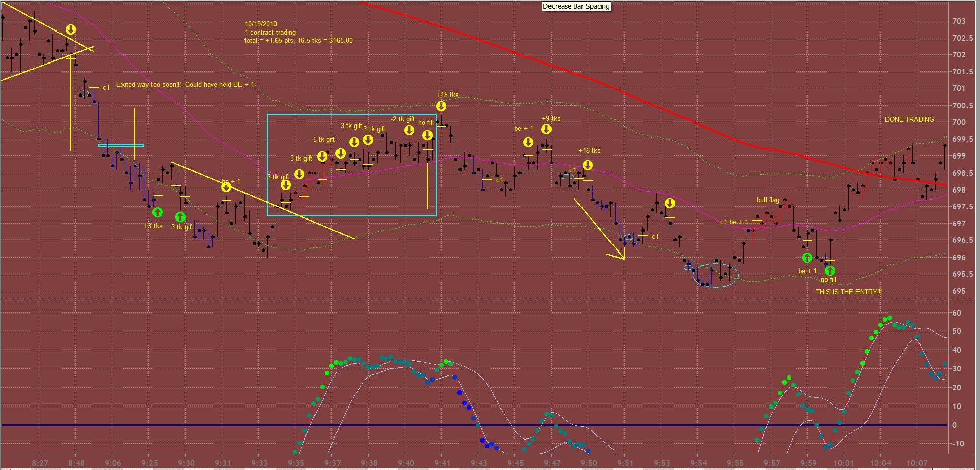Click the 700 price axis label

click(959, 122)
